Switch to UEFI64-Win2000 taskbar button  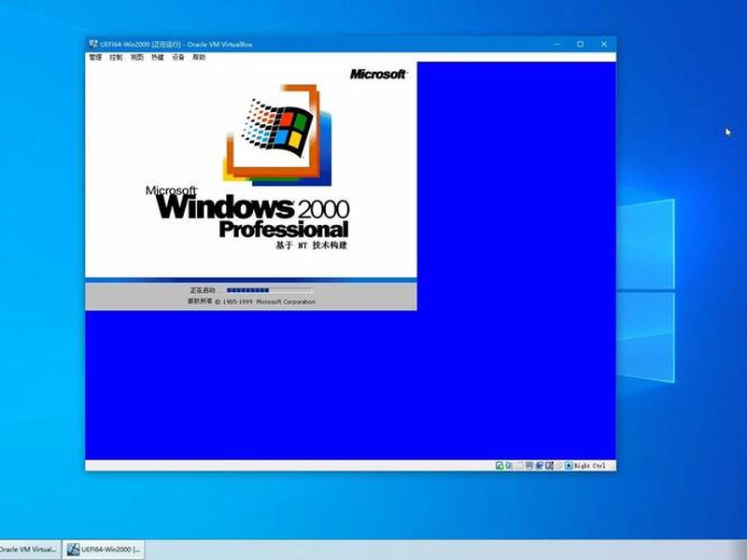(x=104, y=550)
